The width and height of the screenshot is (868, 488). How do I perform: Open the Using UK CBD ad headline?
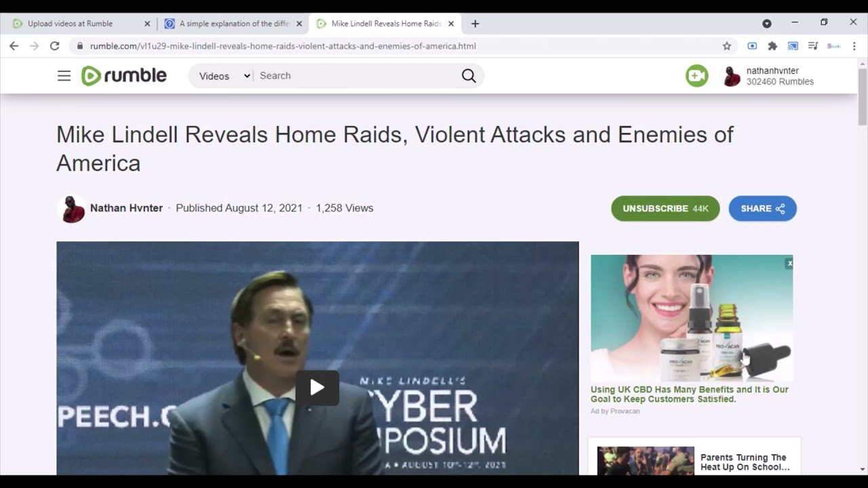[690, 394]
